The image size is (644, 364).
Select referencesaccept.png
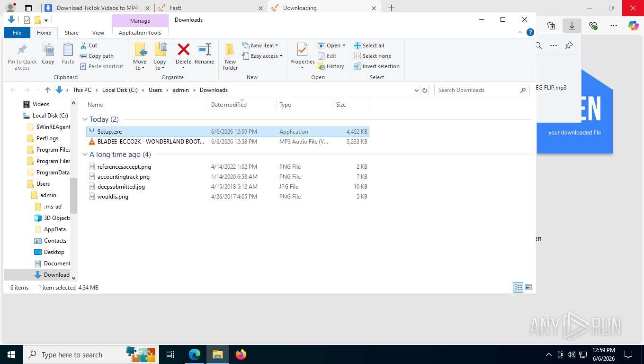(227, 167)
